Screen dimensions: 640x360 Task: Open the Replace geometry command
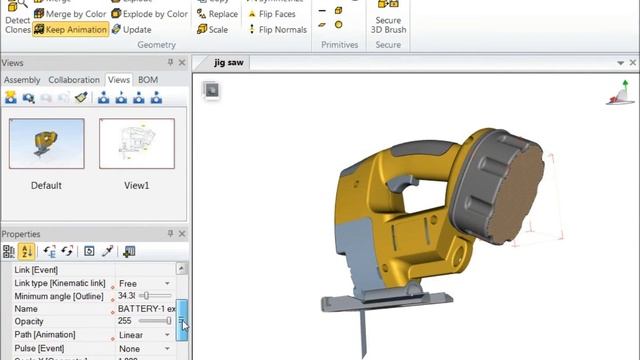pos(217,14)
